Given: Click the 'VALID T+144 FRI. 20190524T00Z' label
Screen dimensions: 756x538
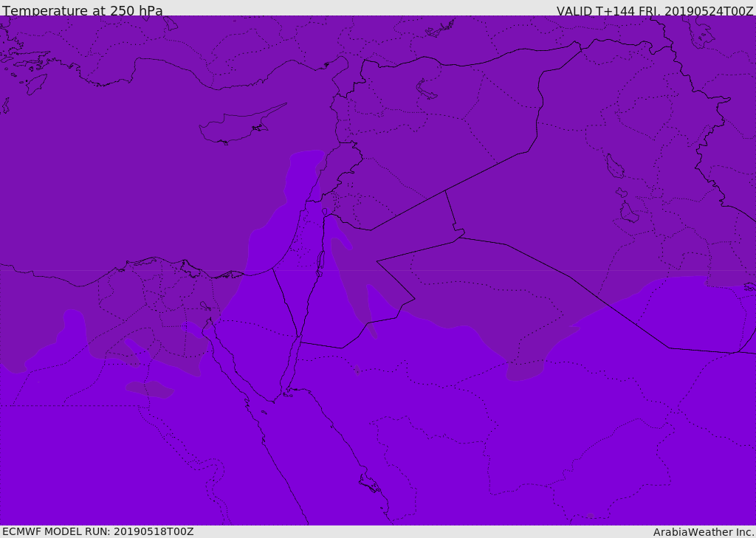Looking at the screenshot, I should (x=655, y=10).
